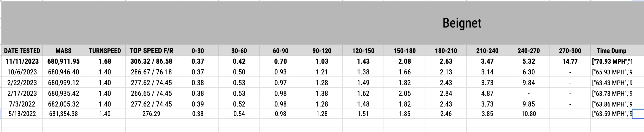Image resolution: width=644 pixels, height=132 pixels.
Task: Click the 2/22/2023 date cell
Action: coord(22,83)
